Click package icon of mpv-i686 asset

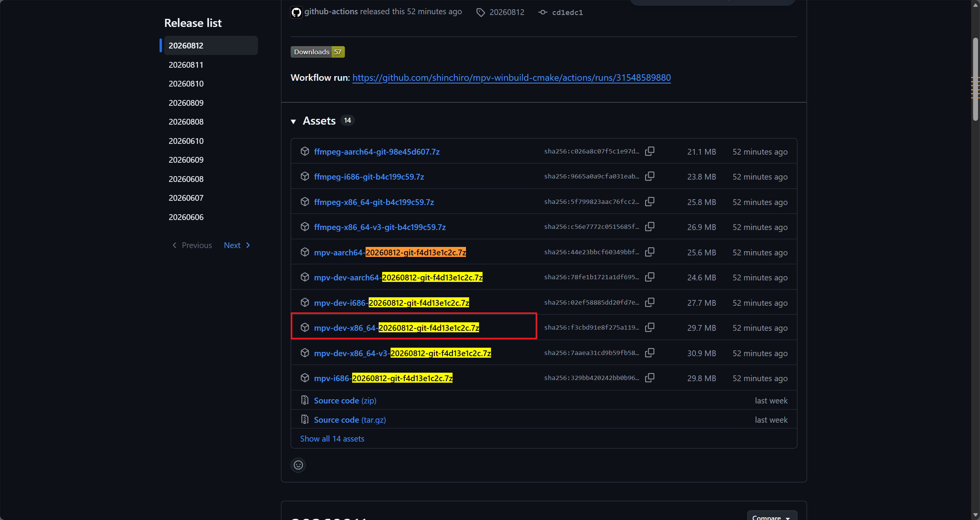pos(305,378)
